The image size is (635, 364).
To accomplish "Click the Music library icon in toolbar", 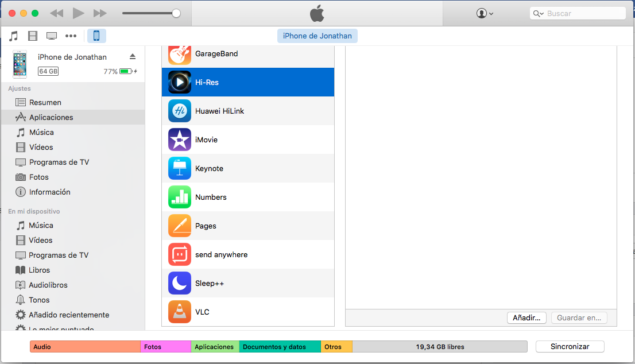I will (14, 36).
